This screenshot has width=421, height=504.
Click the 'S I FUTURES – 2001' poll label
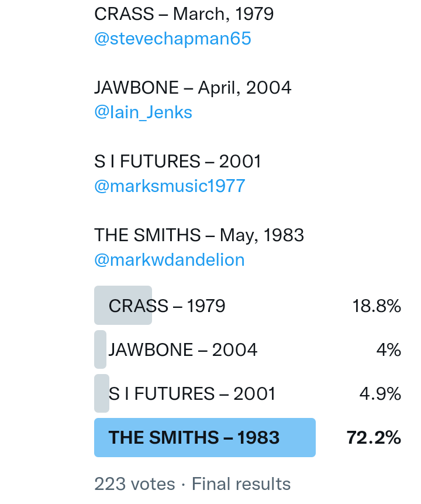pos(192,393)
